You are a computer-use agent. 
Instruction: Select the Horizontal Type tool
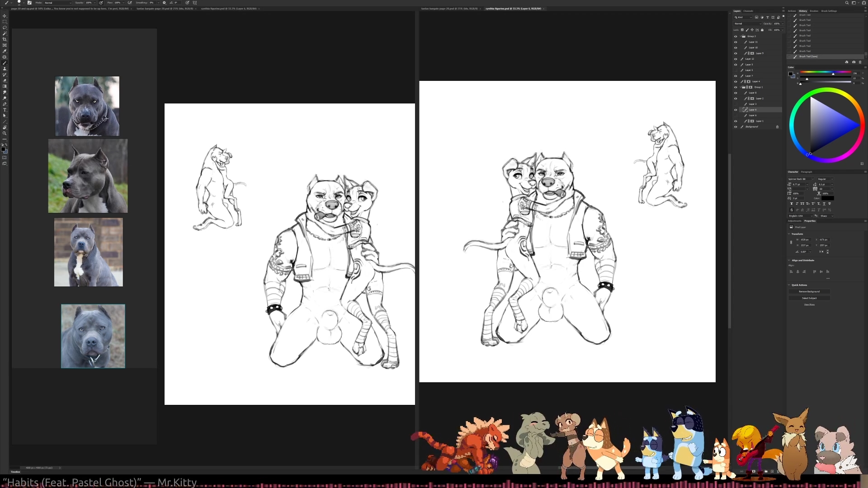click(x=5, y=110)
